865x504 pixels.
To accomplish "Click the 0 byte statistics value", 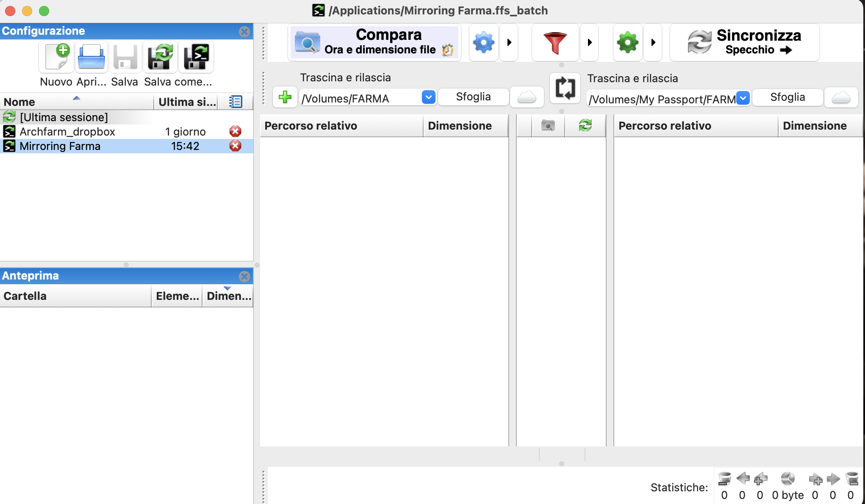I will point(788,495).
